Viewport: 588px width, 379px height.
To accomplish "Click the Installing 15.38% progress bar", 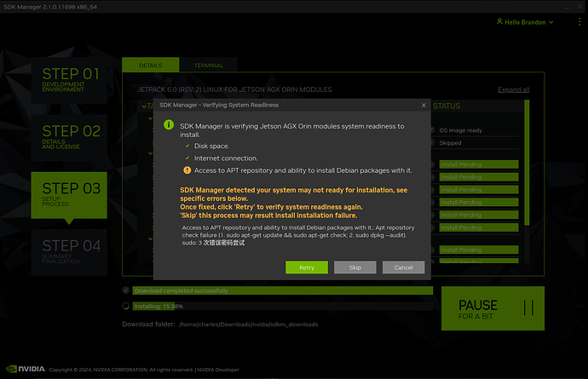I will click(283, 307).
